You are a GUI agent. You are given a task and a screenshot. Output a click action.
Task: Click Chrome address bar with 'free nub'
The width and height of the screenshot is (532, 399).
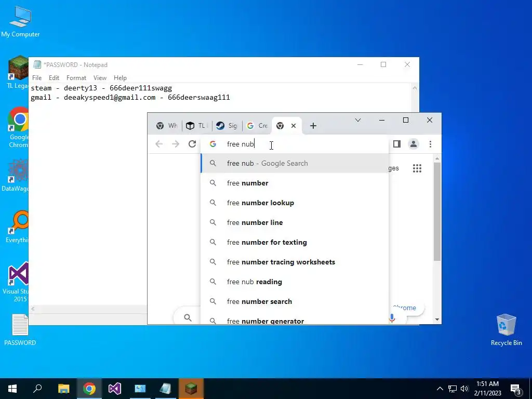point(295,144)
